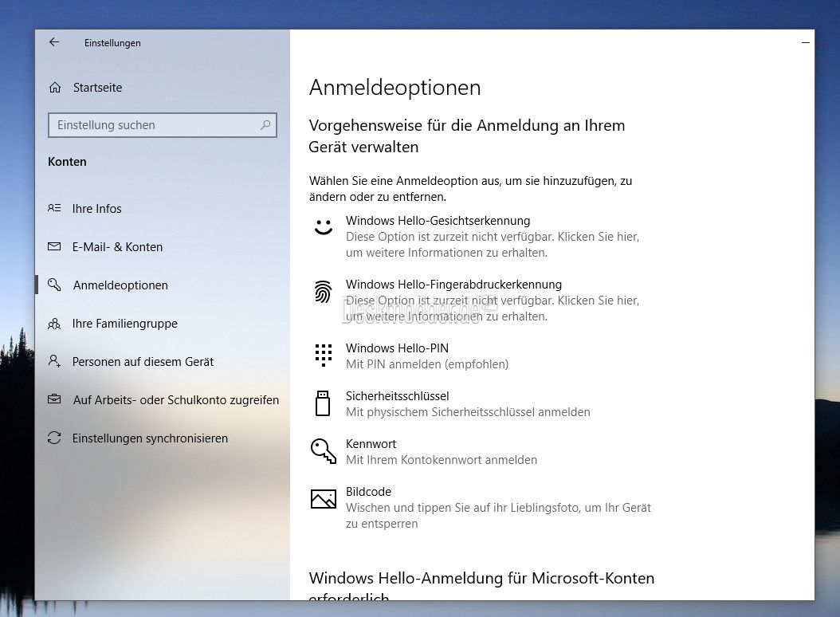Screen dimensions: 840x617
Task: Click the PIN keypad dots icon
Action: 324,355
